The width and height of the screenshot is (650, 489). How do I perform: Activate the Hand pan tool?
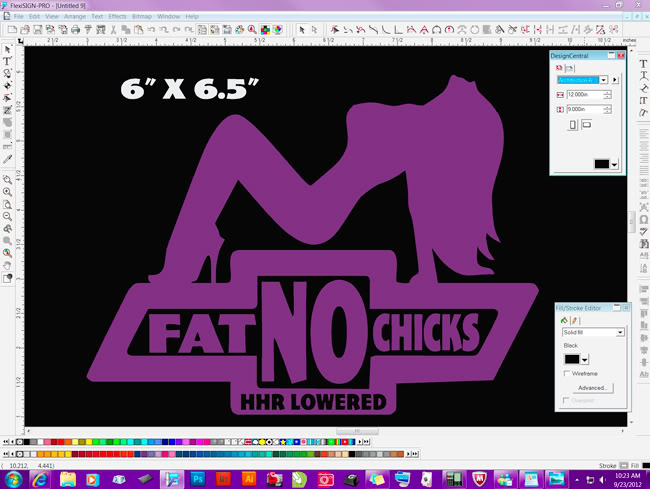tap(7, 265)
